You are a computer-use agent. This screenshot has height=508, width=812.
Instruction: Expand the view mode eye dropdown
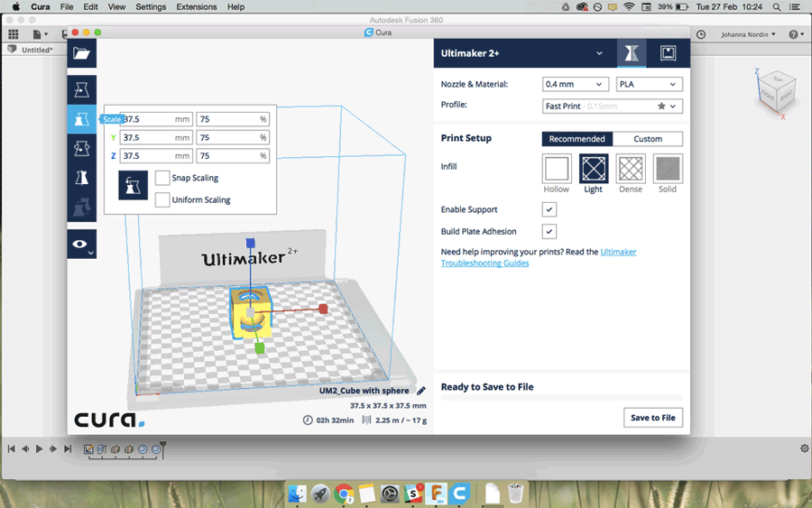click(x=81, y=244)
